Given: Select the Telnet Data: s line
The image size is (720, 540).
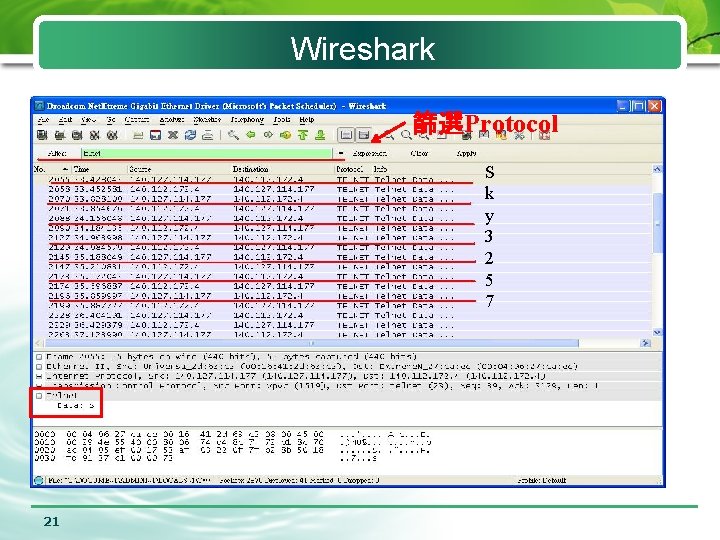Looking at the screenshot, I should click(x=75, y=405).
